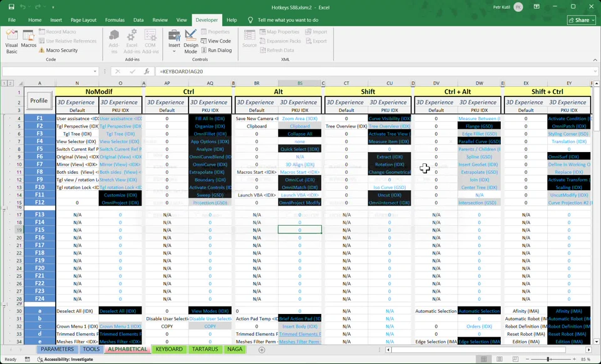Click the formula bar Cancel X icon
Image resolution: width=601 pixels, height=364 pixels.
pos(118,71)
